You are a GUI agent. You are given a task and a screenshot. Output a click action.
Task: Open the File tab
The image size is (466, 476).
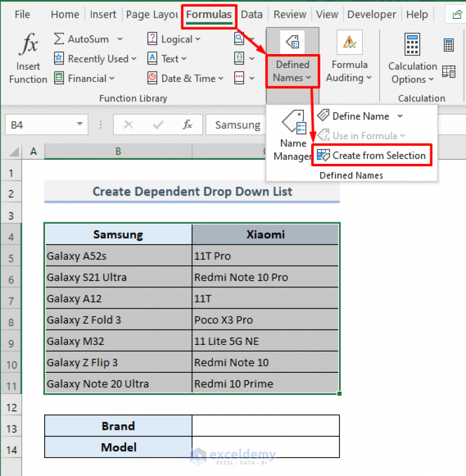[x=22, y=15]
